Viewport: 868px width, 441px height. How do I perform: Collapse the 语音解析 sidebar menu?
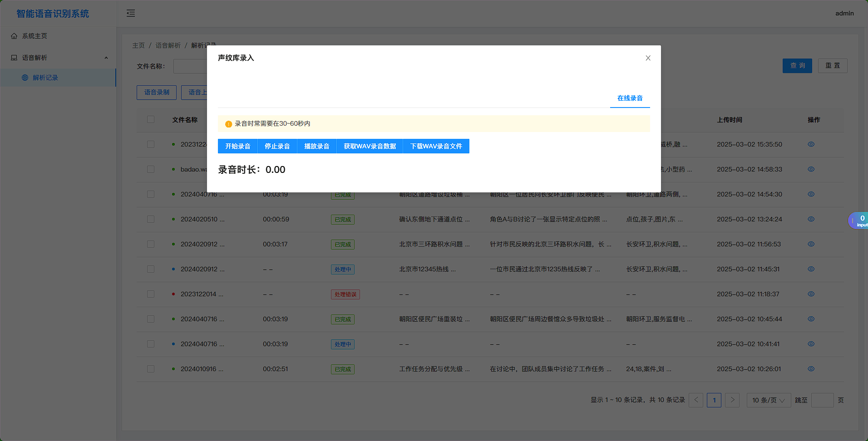(58, 58)
